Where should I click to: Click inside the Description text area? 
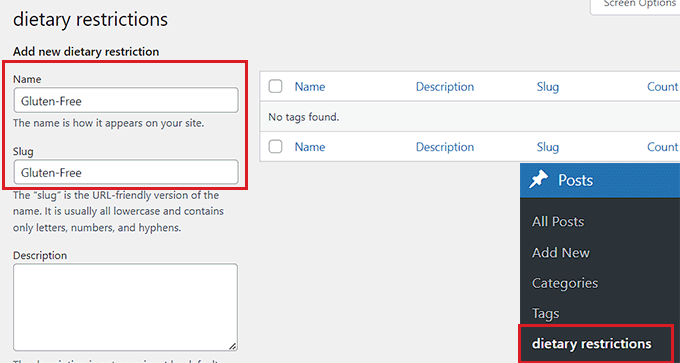point(125,307)
